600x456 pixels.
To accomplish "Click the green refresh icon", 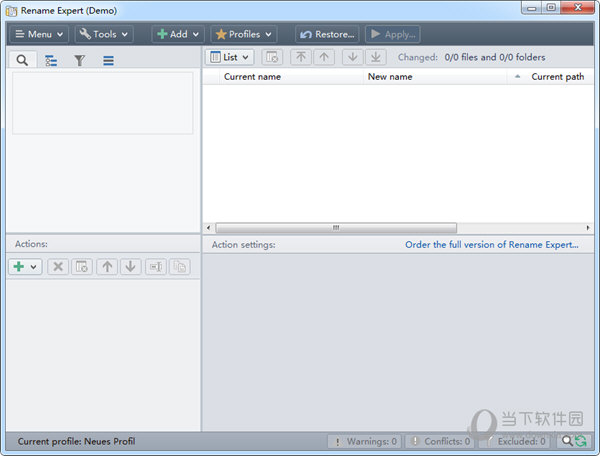I will 580,441.
